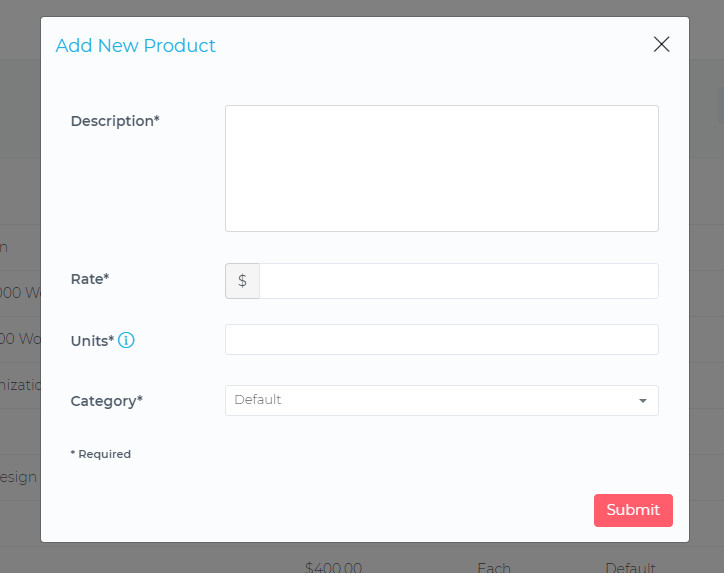724x573 pixels.
Task: Click the info icon beside Units
Action: coord(126,340)
